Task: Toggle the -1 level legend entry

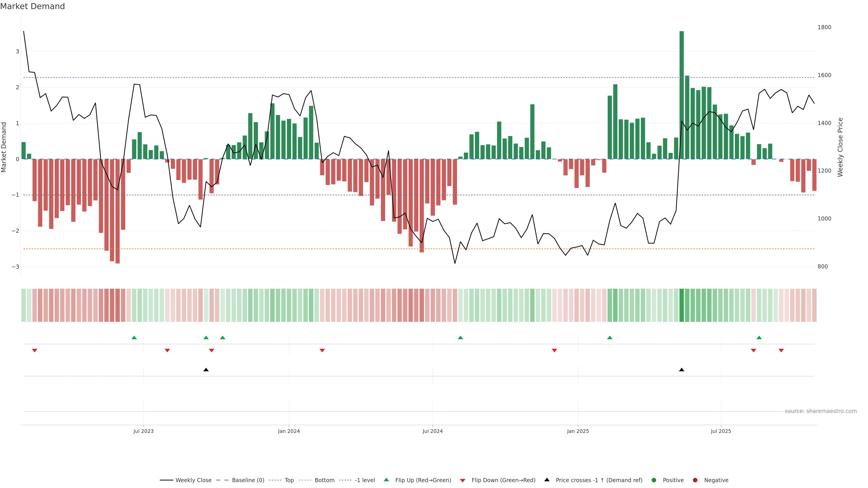Action: pyautogui.click(x=365, y=480)
